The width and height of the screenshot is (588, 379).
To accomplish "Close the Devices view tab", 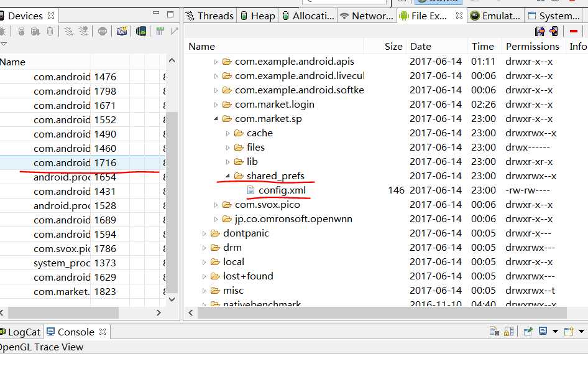I will click(51, 16).
